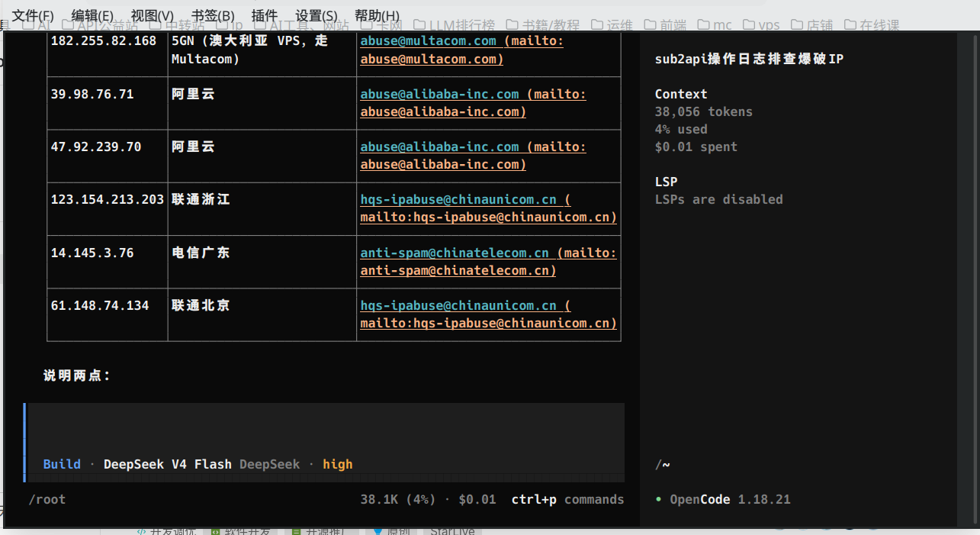Click the LSP heading in sidebar

click(x=666, y=182)
